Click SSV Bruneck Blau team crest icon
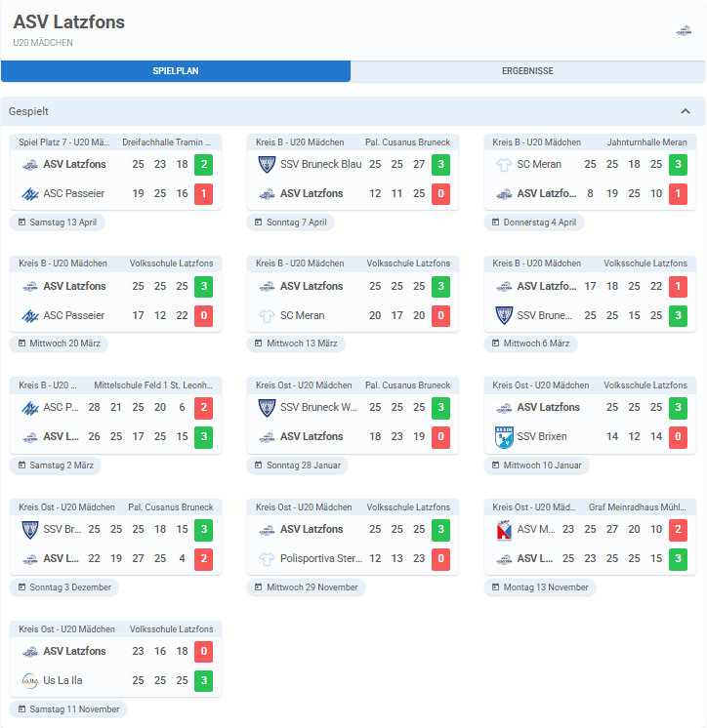The height and width of the screenshot is (728, 707). click(267, 165)
